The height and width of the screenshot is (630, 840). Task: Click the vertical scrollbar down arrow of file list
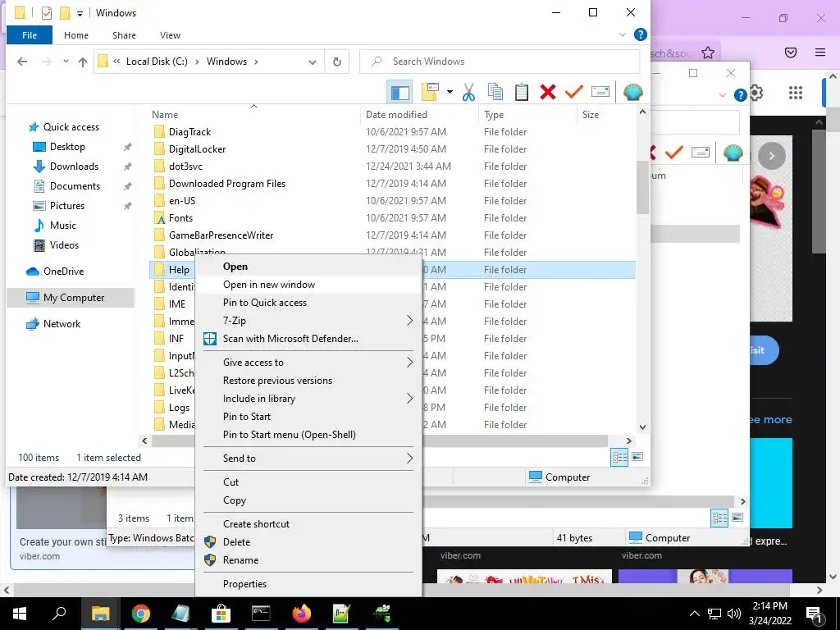642,427
